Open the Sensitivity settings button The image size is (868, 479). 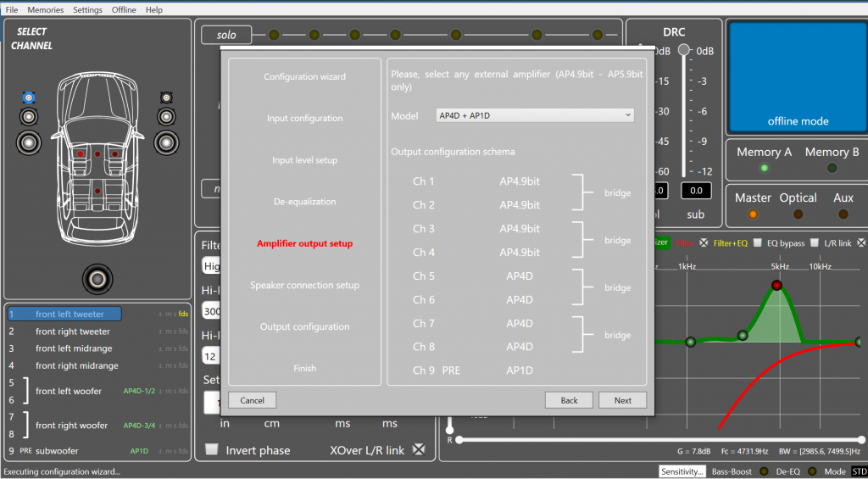tap(682, 471)
